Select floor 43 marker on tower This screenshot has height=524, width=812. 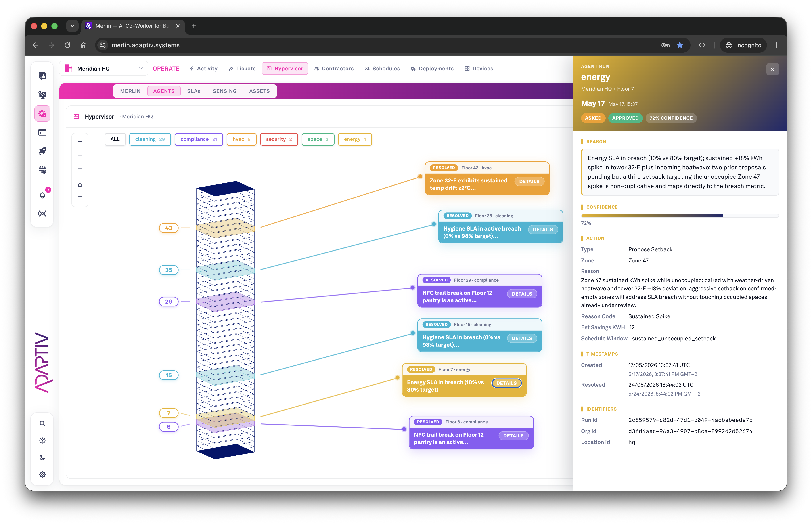(x=169, y=228)
